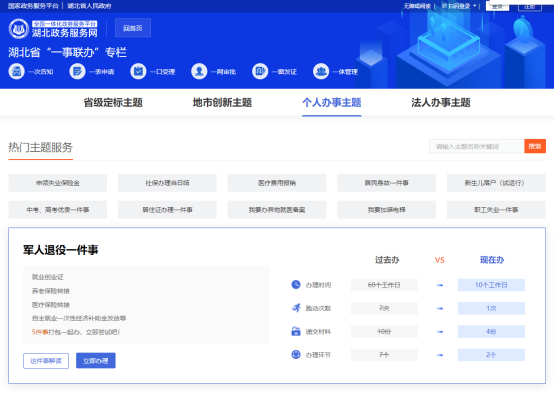Click the 2个 value under 现在办
Screen dimensions: 554x393
coord(491,354)
